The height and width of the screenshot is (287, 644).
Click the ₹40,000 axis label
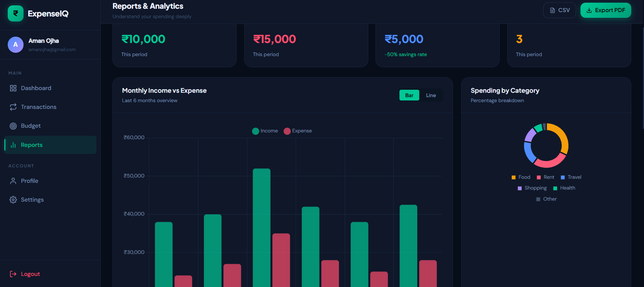(x=134, y=214)
